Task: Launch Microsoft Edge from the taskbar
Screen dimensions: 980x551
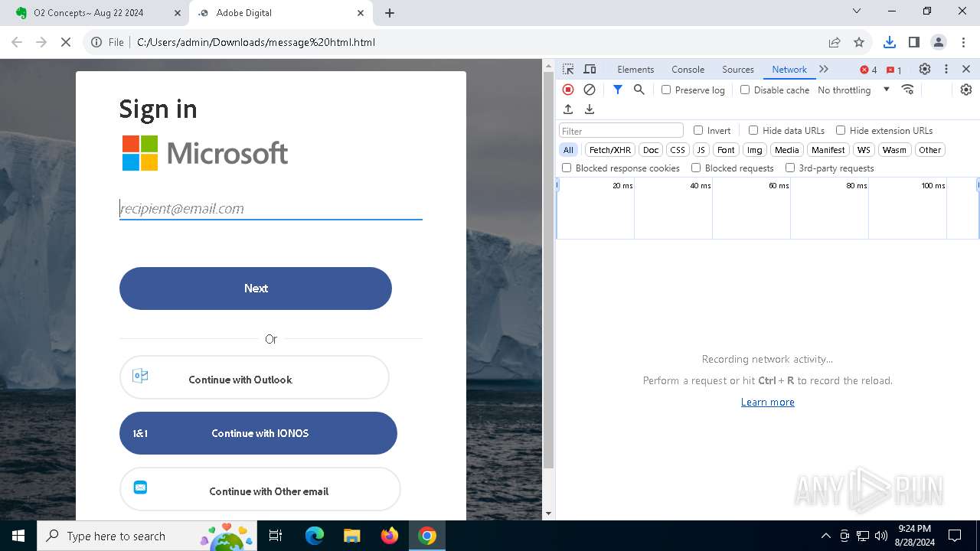Action: coord(315,536)
